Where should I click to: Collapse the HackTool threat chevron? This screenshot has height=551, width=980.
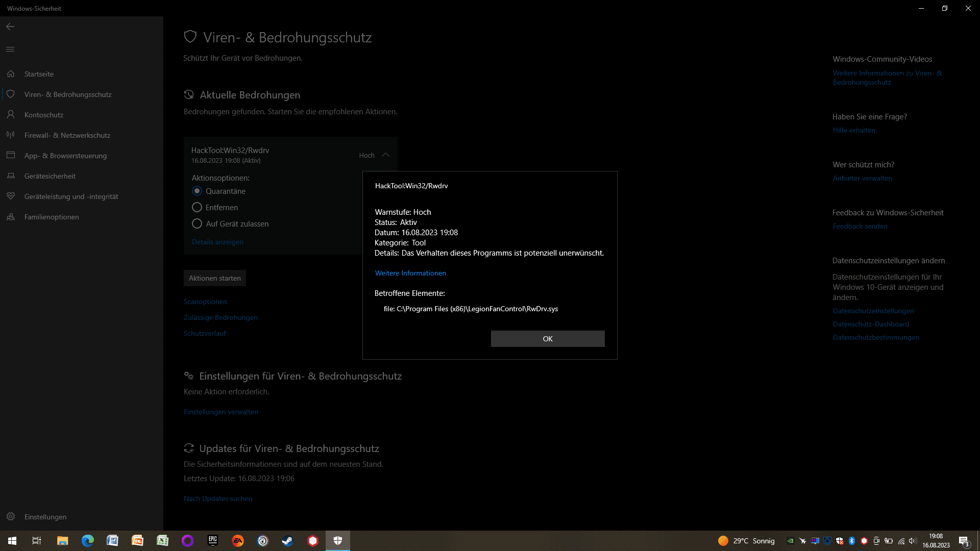click(x=386, y=155)
